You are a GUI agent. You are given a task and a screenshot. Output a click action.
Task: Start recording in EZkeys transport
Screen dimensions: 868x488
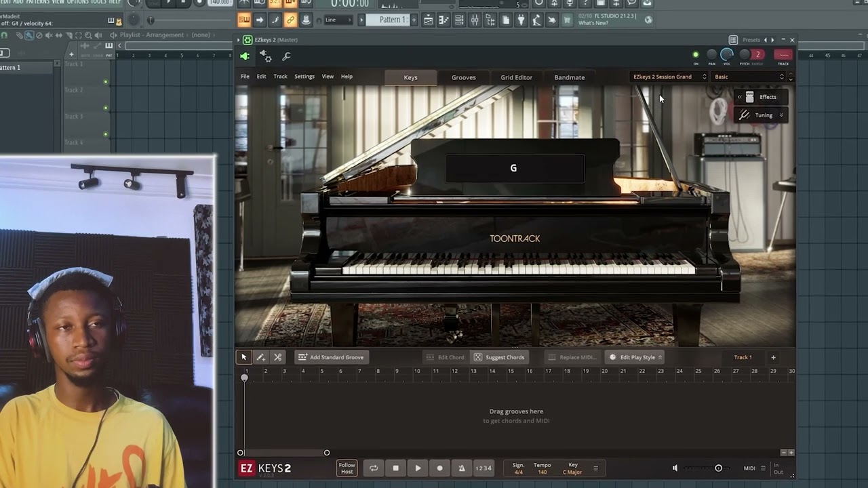(x=439, y=468)
